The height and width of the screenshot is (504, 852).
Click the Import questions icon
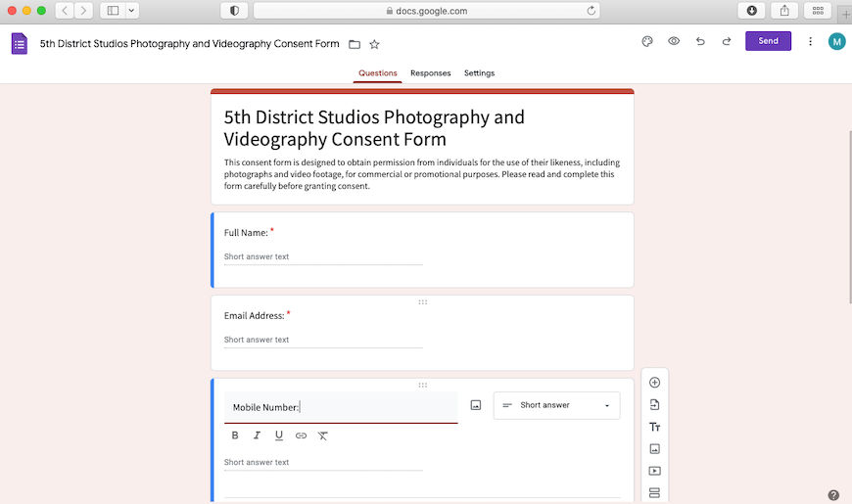coord(655,405)
